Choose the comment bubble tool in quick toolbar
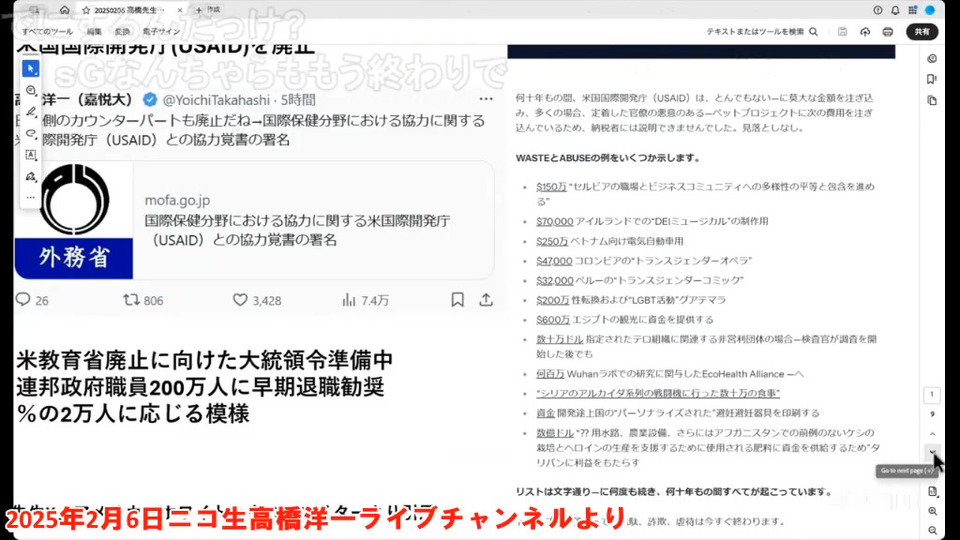Image resolution: width=960 pixels, height=540 pixels. [31, 91]
